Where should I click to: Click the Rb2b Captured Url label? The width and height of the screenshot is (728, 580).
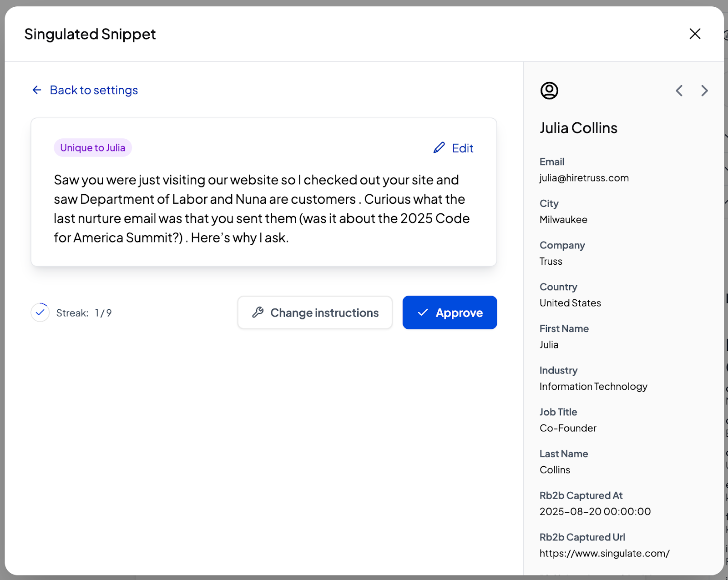point(582,537)
